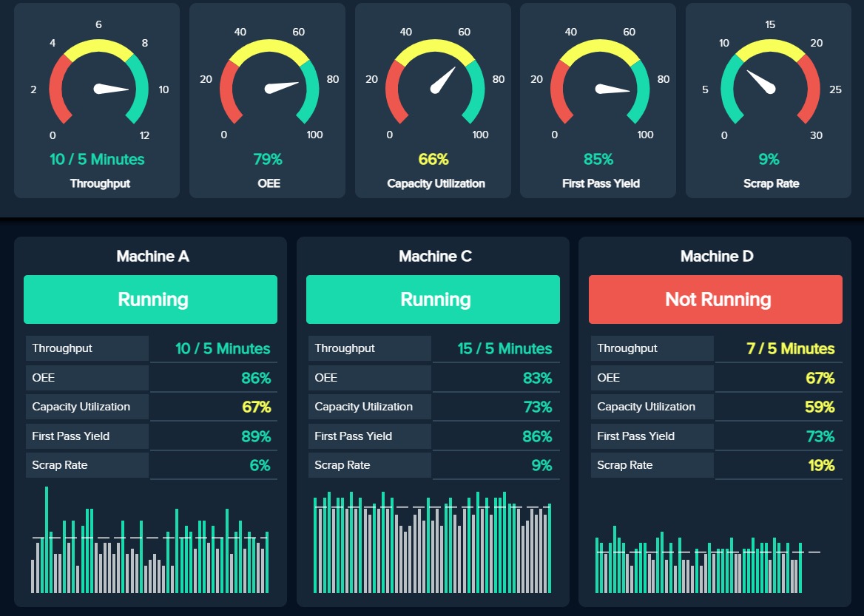Select Machine A's First Pass Yield 89% value

(255, 436)
